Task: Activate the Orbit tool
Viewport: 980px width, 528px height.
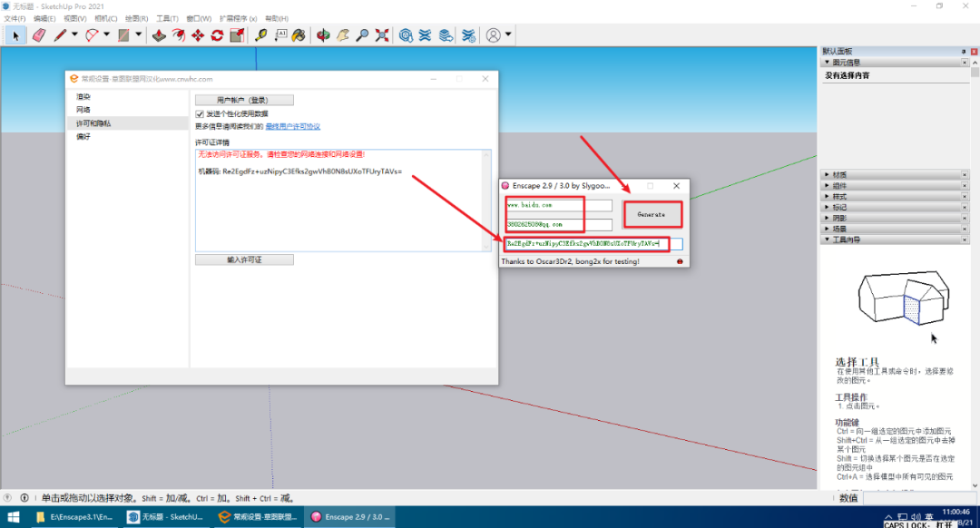Action: tap(323, 35)
